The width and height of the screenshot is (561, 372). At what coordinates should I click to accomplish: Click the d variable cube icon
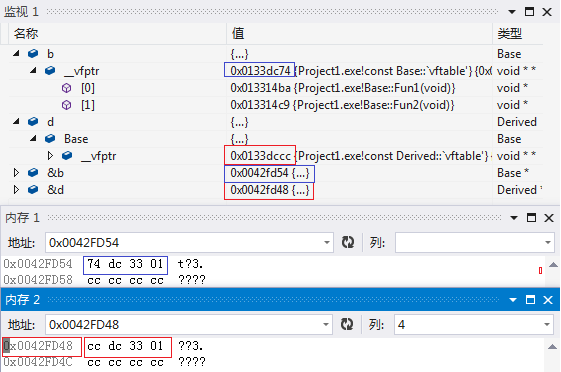(x=33, y=122)
